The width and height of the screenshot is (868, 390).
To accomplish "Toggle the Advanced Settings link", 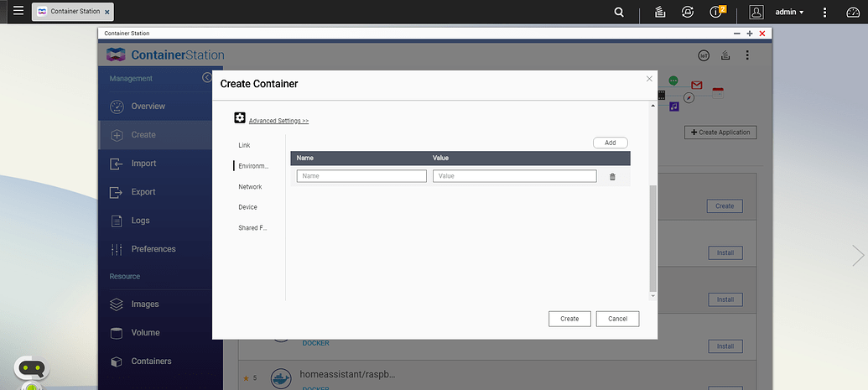I will pos(278,121).
